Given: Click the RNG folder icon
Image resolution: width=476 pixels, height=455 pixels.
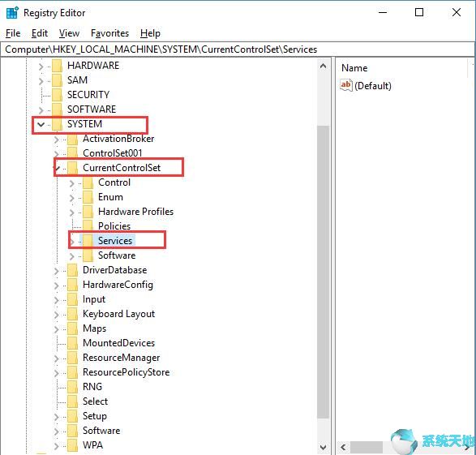Looking at the screenshot, I should click(73, 386).
